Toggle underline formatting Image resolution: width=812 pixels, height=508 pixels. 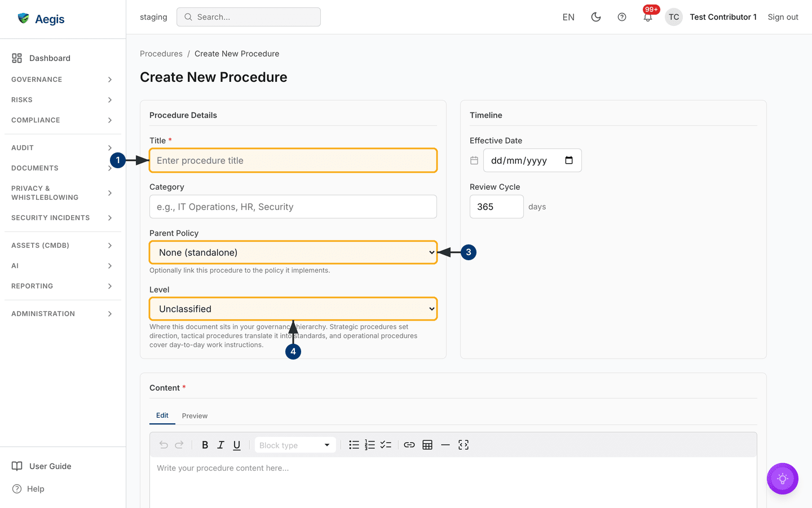click(237, 445)
